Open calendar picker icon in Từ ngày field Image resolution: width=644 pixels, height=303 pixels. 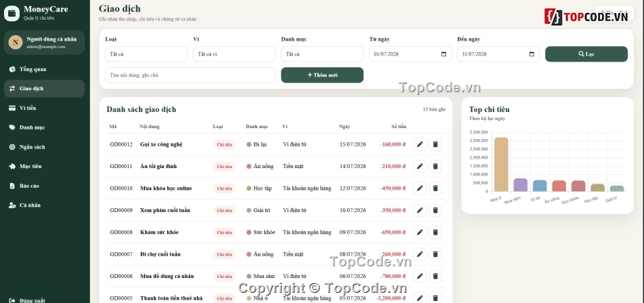tap(443, 54)
